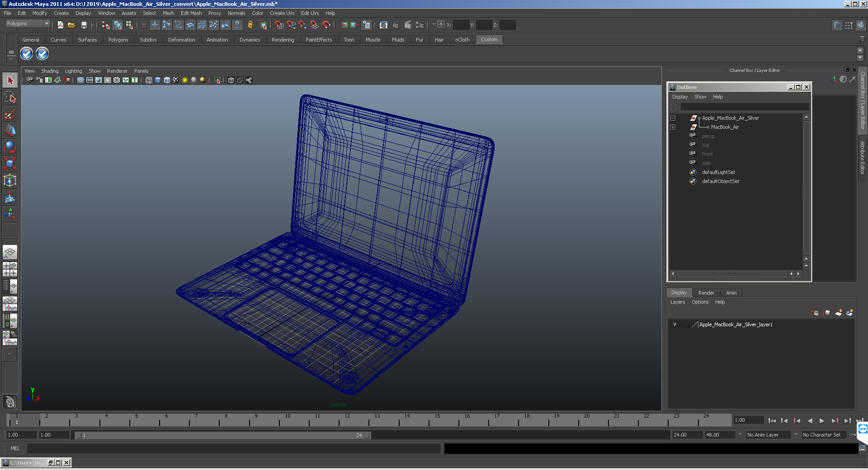The height and width of the screenshot is (470, 868).
Task: Open the Render layer tab
Action: [x=706, y=293]
